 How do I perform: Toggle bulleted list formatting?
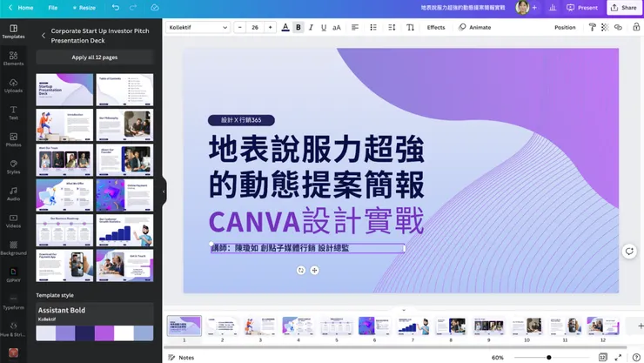[x=373, y=28]
